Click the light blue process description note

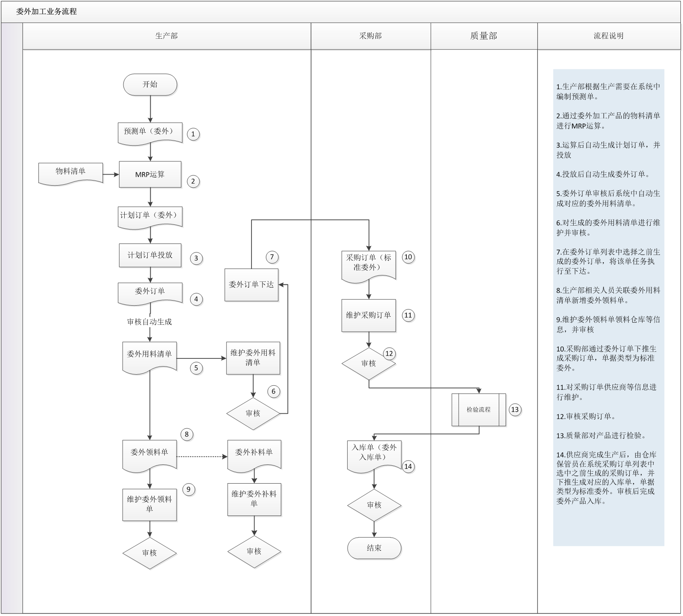609,307
